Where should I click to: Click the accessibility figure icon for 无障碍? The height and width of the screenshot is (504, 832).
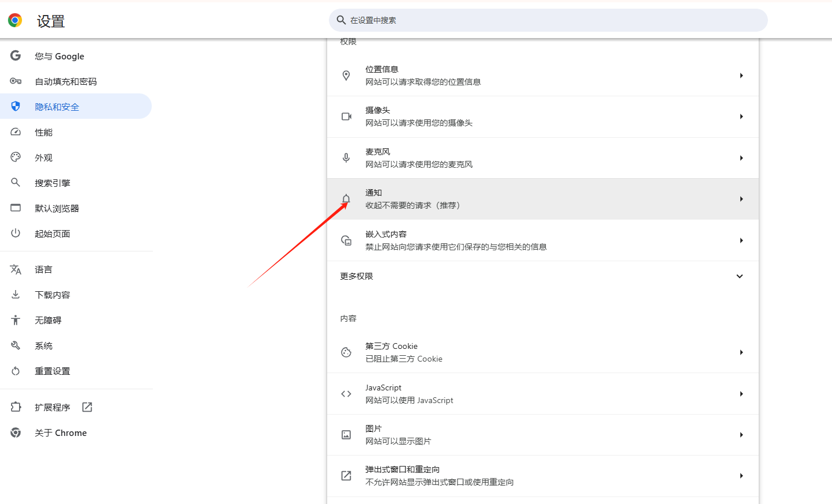16,320
